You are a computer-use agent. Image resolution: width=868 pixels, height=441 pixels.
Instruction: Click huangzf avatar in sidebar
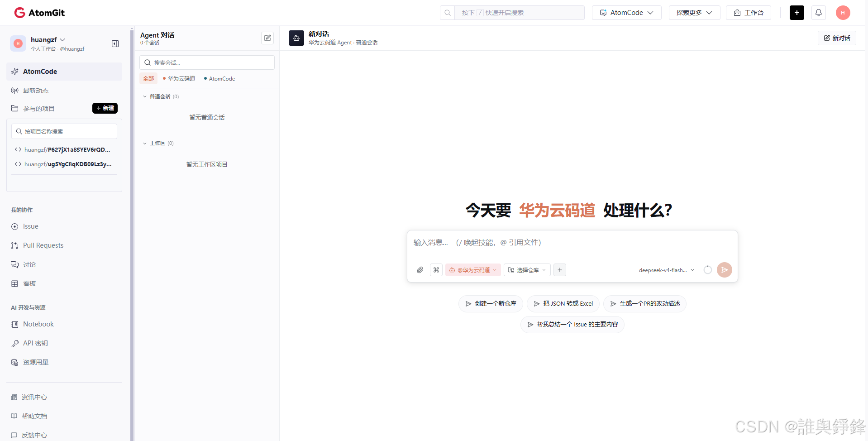tap(18, 43)
